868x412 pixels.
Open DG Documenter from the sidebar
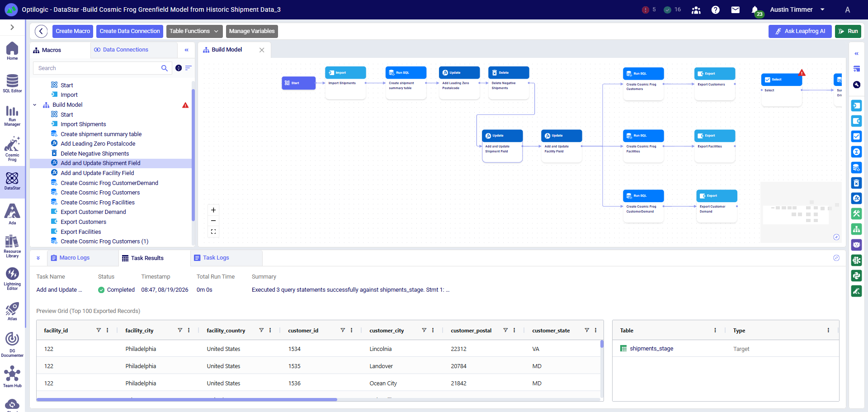12,345
